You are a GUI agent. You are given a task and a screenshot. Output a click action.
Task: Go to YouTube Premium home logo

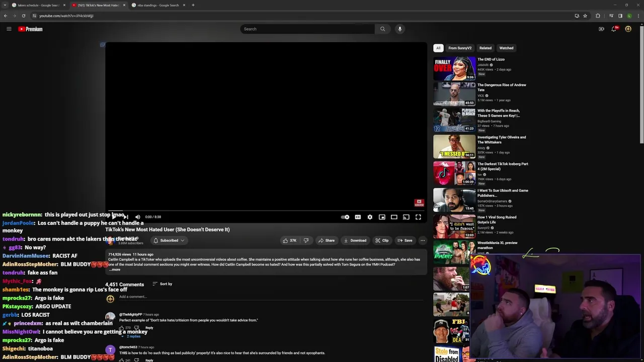(31, 29)
